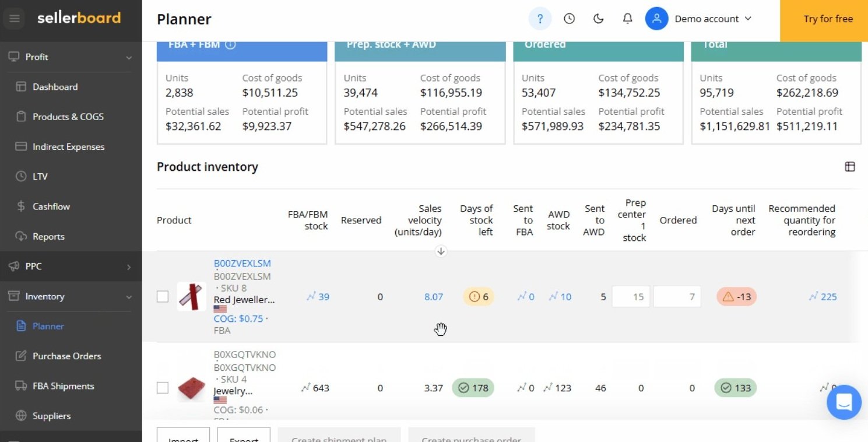
Task: Click the -13 days warning badge
Action: pyautogui.click(x=737, y=297)
